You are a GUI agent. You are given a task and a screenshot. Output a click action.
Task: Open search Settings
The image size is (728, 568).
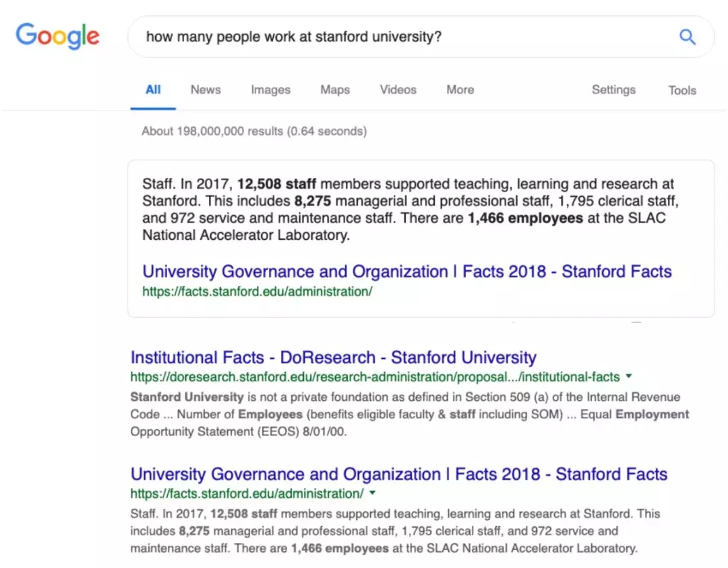(613, 90)
